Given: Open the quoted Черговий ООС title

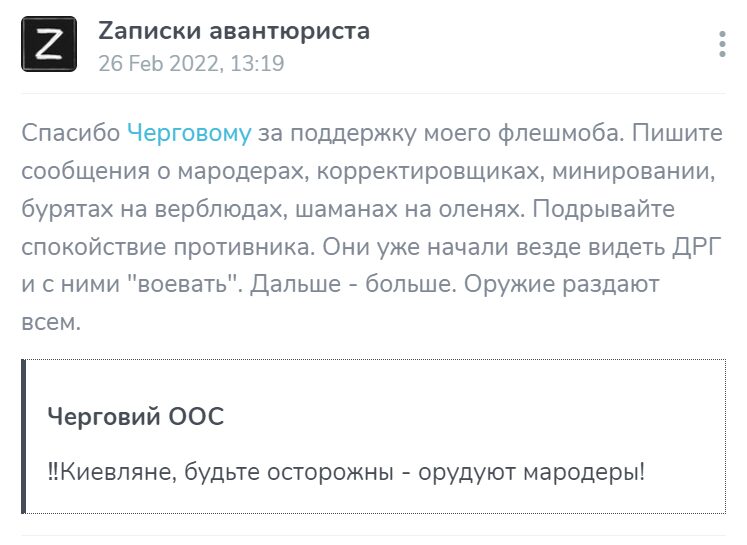Looking at the screenshot, I should (136, 418).
